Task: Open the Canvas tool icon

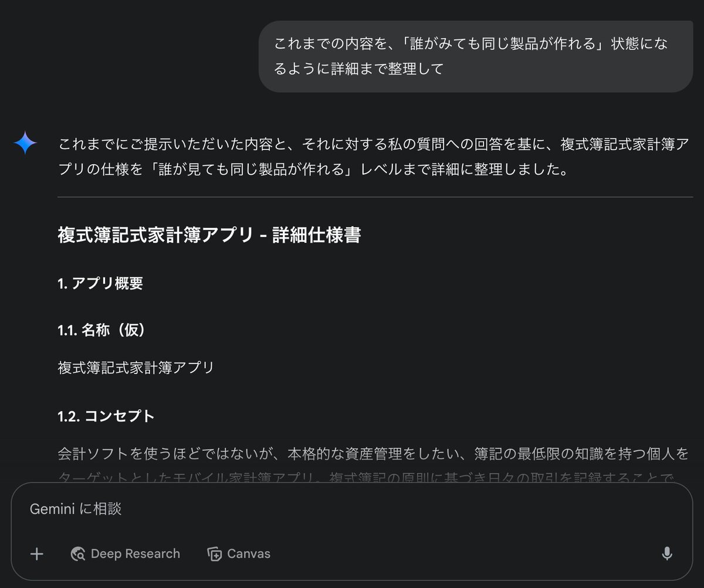Action: click(215, 554)
